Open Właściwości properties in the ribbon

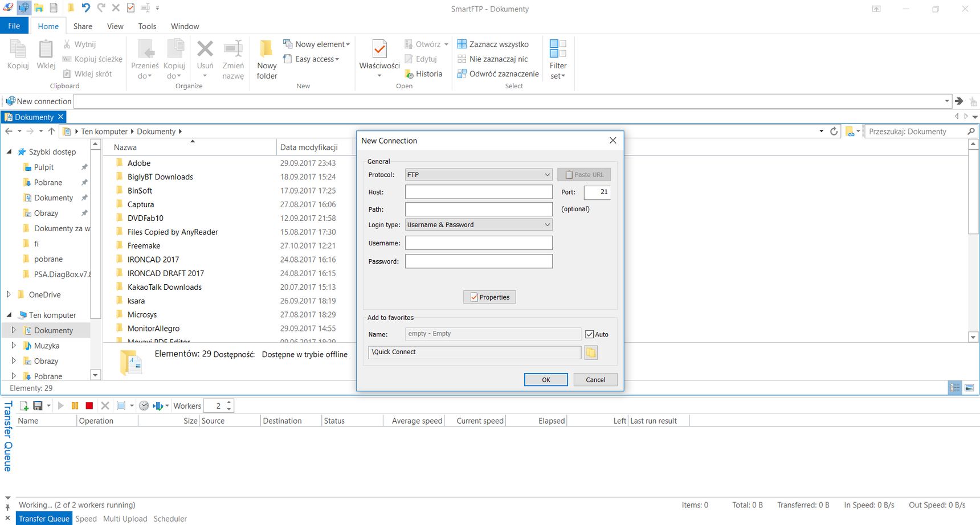point(379,59)
